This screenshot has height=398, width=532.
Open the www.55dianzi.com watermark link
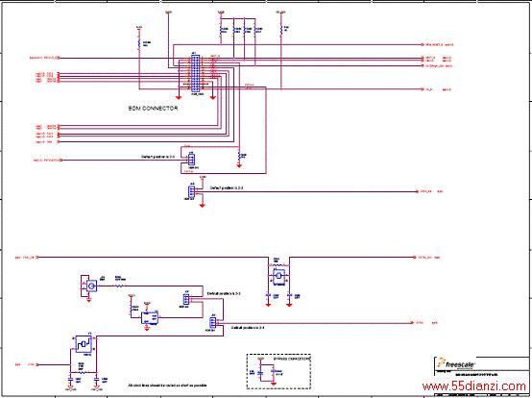474,386
